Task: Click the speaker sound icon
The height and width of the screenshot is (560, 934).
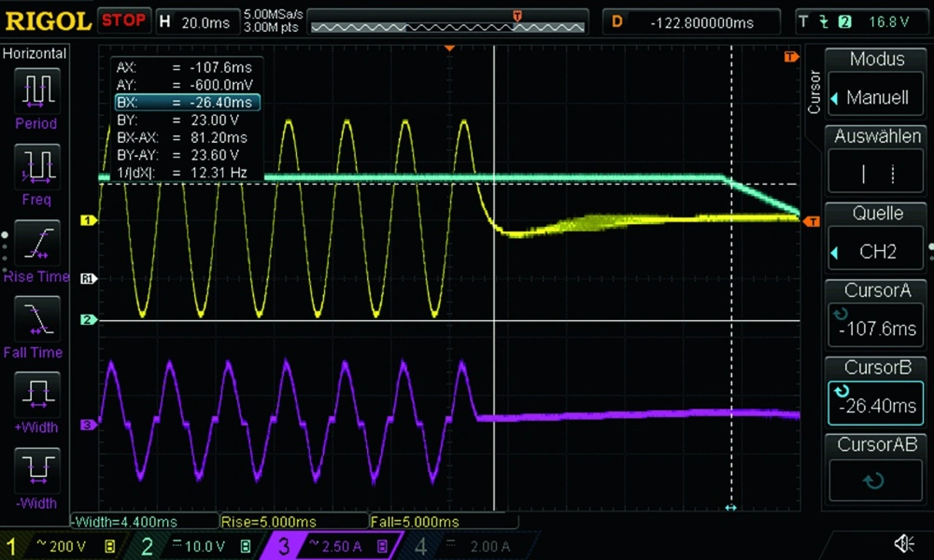Action: [904, 544]
